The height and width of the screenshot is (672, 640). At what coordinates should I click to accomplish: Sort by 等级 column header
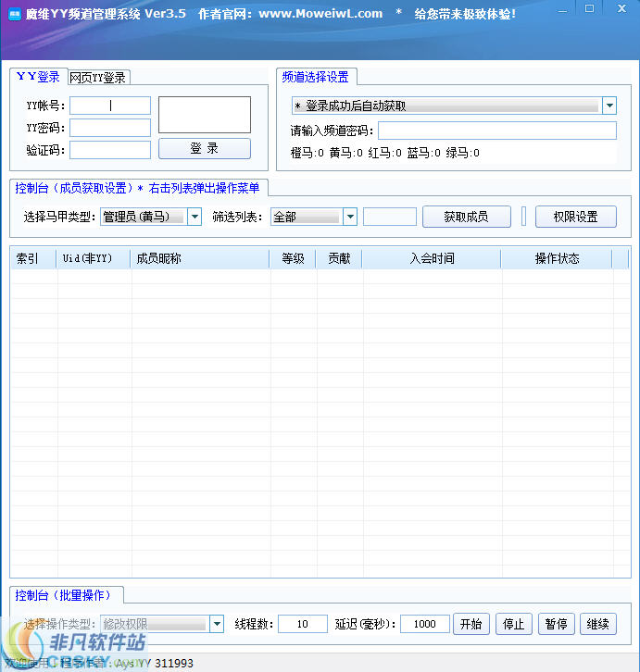(293, 258)
